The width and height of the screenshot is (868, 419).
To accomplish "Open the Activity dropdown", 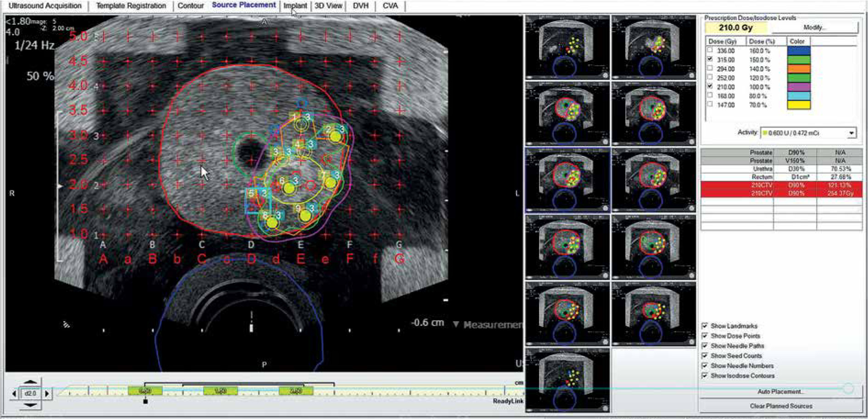I will point(851,133).
